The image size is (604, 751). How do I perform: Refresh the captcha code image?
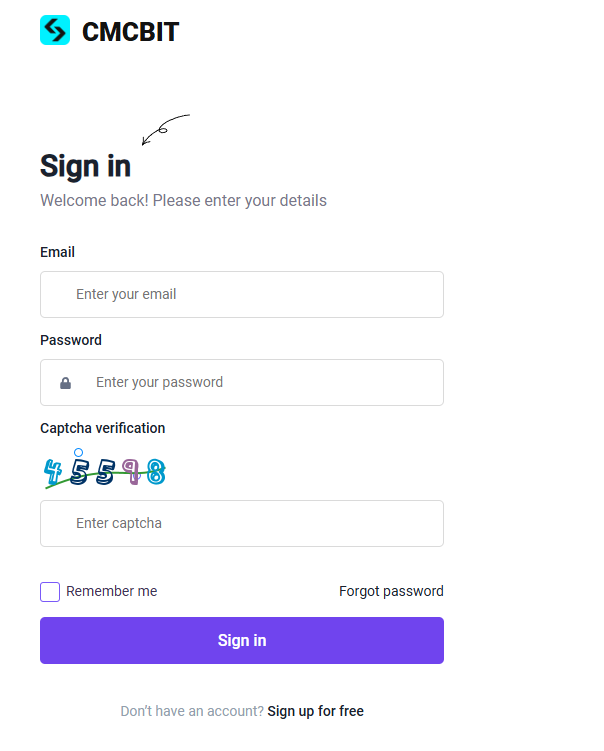[x=104, y=470]
